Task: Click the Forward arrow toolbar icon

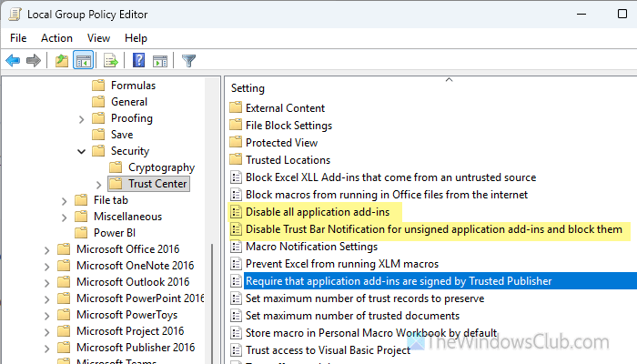Action: click(34, 61)
